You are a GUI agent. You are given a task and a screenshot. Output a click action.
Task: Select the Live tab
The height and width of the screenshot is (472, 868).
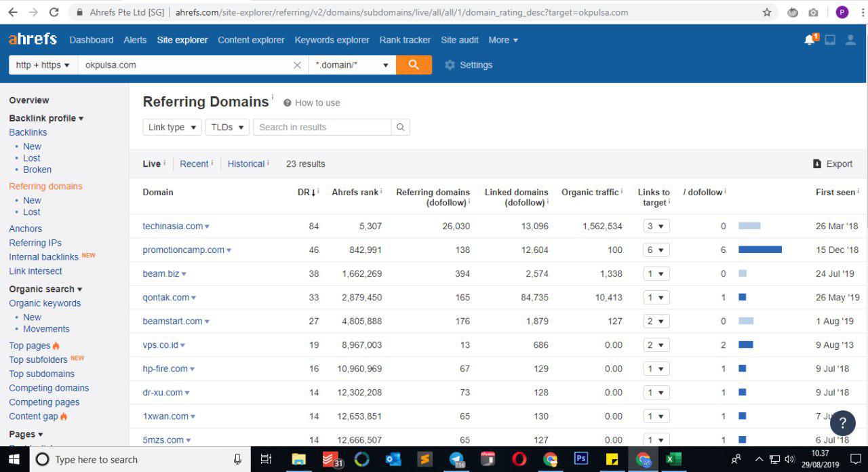pos(151,163)
